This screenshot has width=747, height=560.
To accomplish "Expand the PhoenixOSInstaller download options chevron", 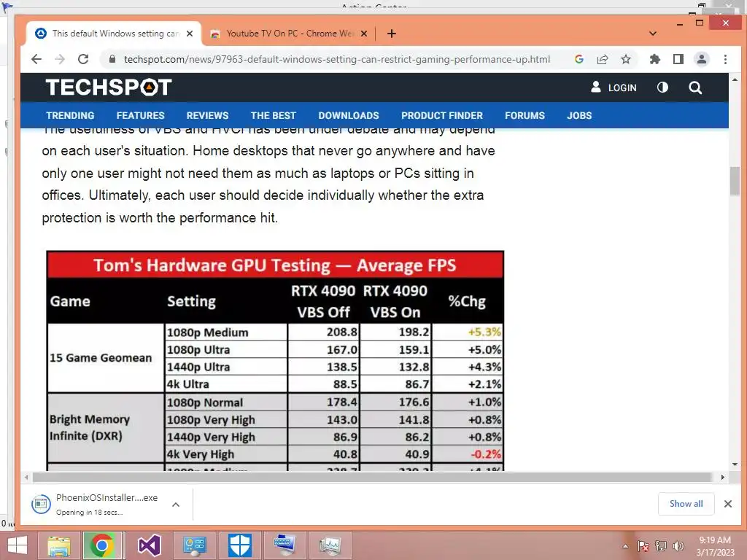I will 176,505.
